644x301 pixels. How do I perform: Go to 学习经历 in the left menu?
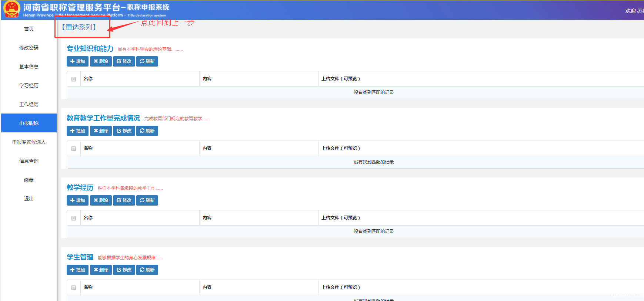click(x=29, y=85)
